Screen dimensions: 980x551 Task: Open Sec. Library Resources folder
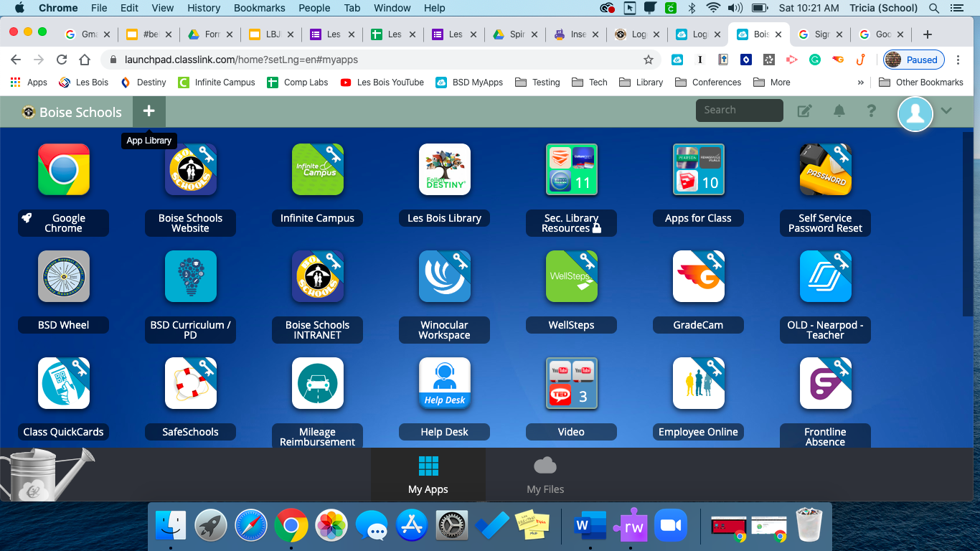coord(572,169)
